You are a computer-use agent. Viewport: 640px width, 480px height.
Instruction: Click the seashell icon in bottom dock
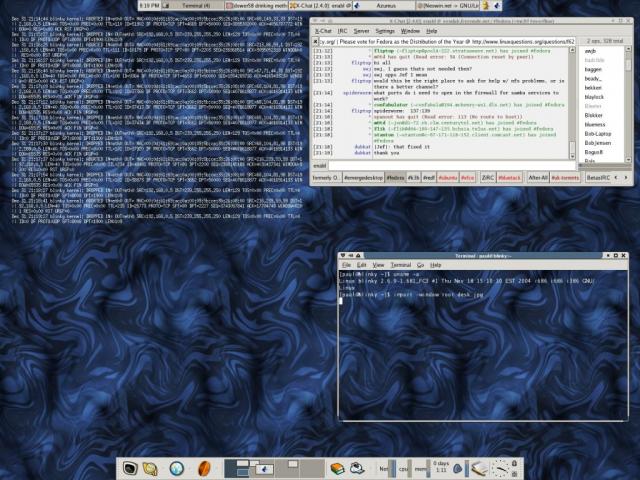point(150,469)
